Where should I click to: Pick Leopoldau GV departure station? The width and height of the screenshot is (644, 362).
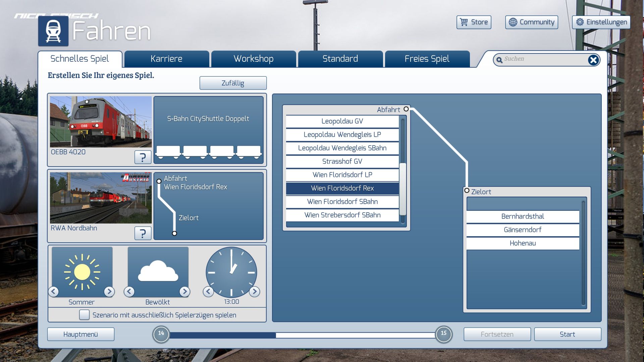[342, 121]
